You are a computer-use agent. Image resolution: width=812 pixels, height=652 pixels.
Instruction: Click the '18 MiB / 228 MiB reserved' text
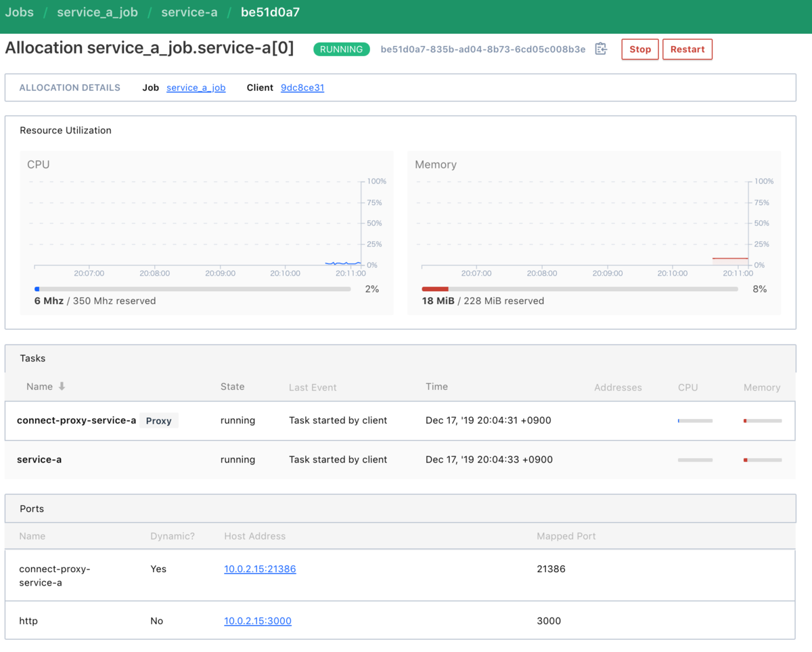pos(483,301)
